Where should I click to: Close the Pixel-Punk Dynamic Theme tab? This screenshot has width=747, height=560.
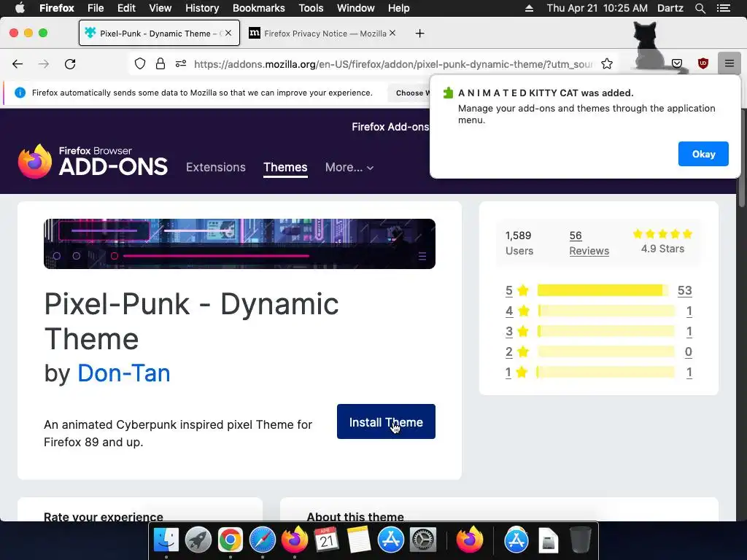(228, 33)
